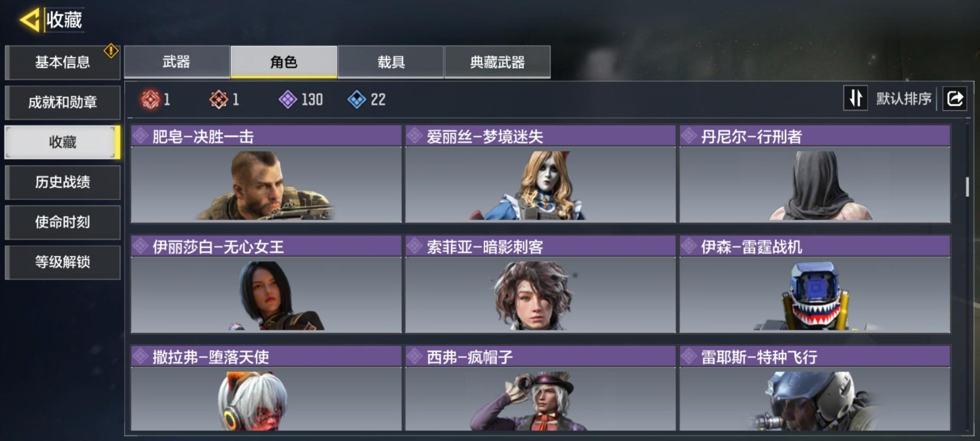Click the yellow alert badge on 基本信息
Viewport: 980px width, 441px height.
pyautogui.click(x=111, y=51)
